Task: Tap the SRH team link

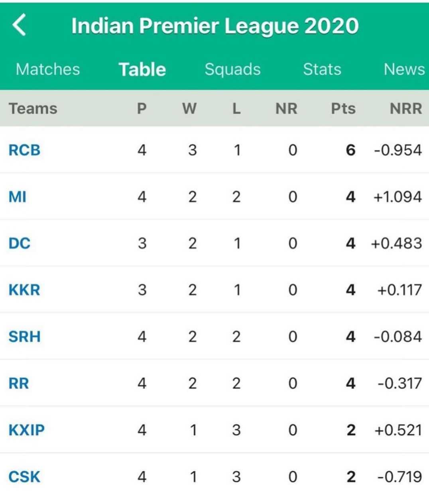Action: click(24, 337)
